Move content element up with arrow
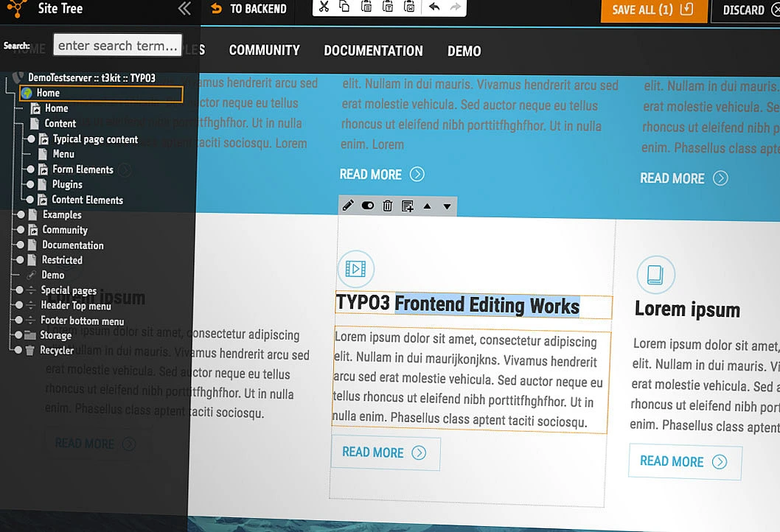Viewport: 780px width, 532px height. pyautogui.click(x=428, y=206)
